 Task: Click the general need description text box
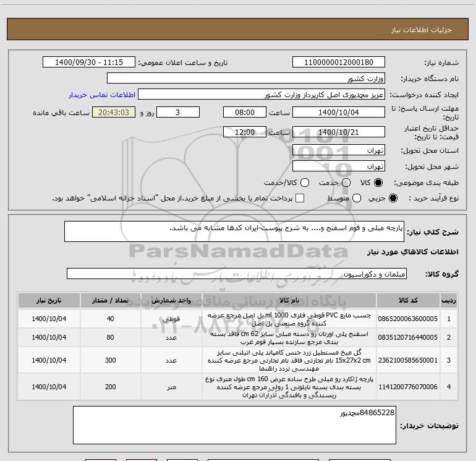(x=234, y=231)
